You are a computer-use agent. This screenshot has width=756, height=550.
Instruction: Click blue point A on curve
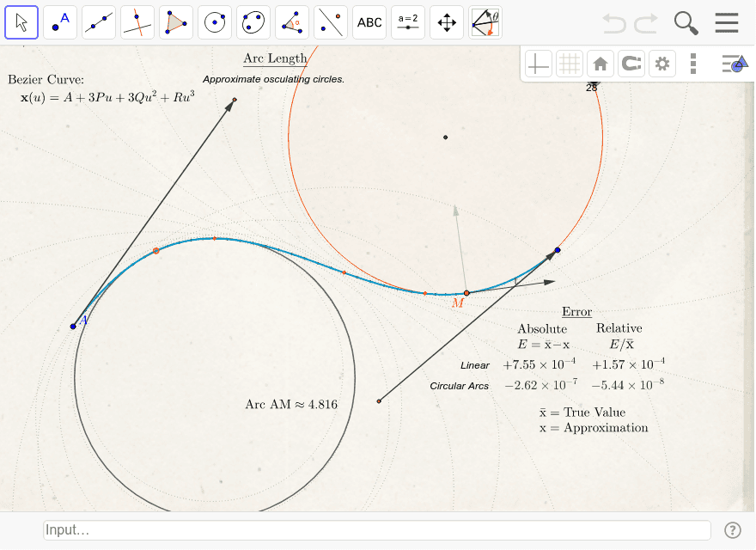[73, 327]
